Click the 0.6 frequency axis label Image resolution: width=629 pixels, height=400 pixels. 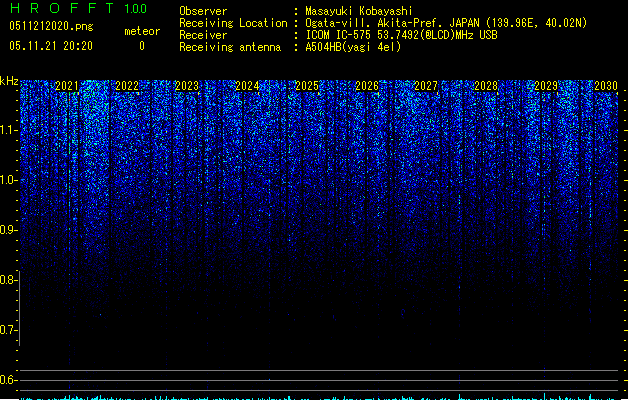tap(9, 380)
